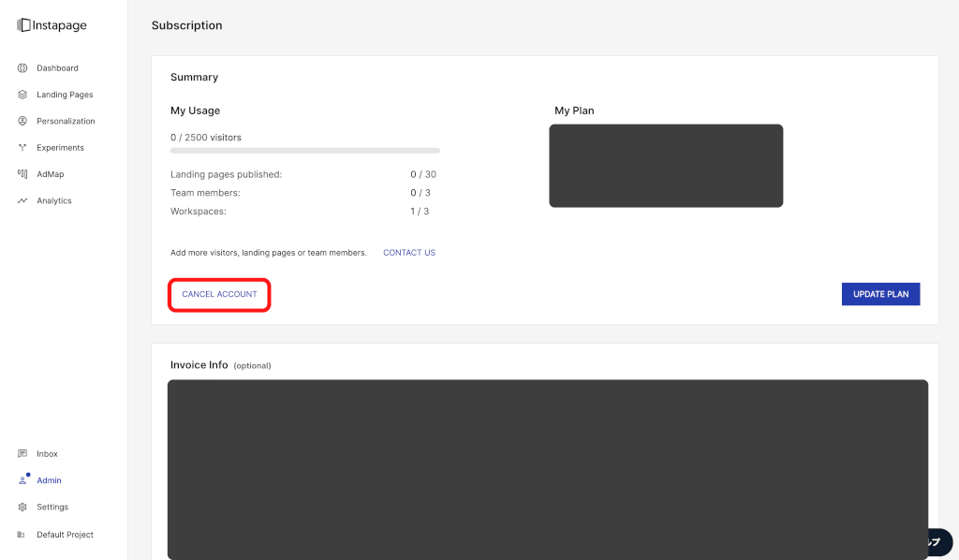959x560 pixels.
Task: Click the Experiments branch icon
Action: point(22,148)
